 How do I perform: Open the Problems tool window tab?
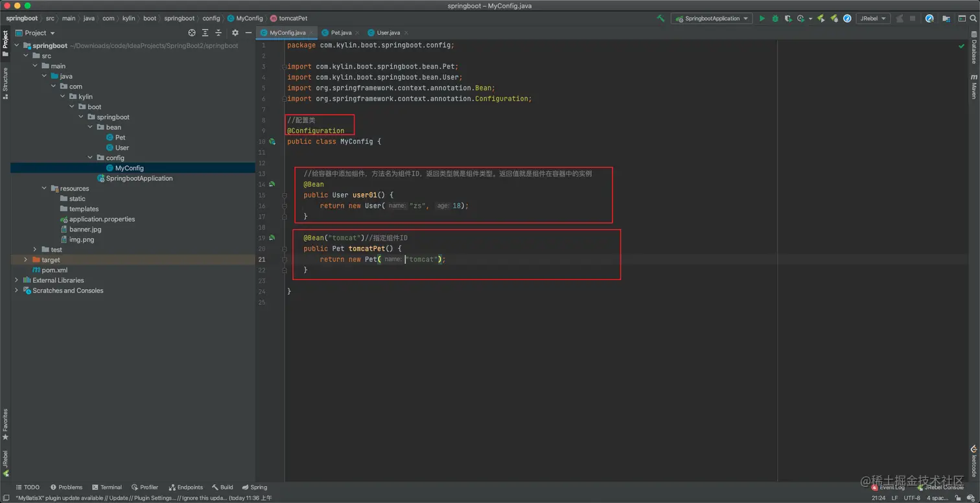point(66,487)
